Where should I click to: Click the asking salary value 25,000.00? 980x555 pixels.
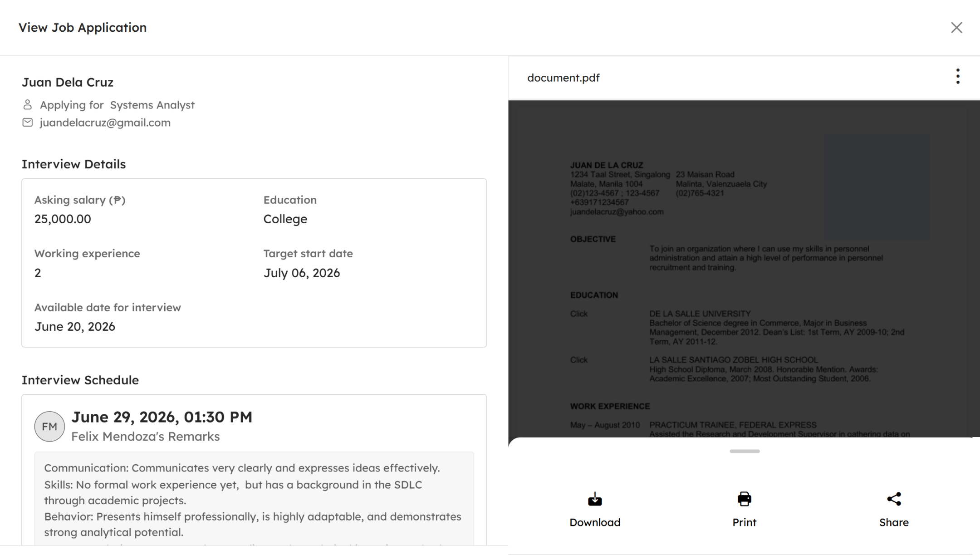(63, 219)
